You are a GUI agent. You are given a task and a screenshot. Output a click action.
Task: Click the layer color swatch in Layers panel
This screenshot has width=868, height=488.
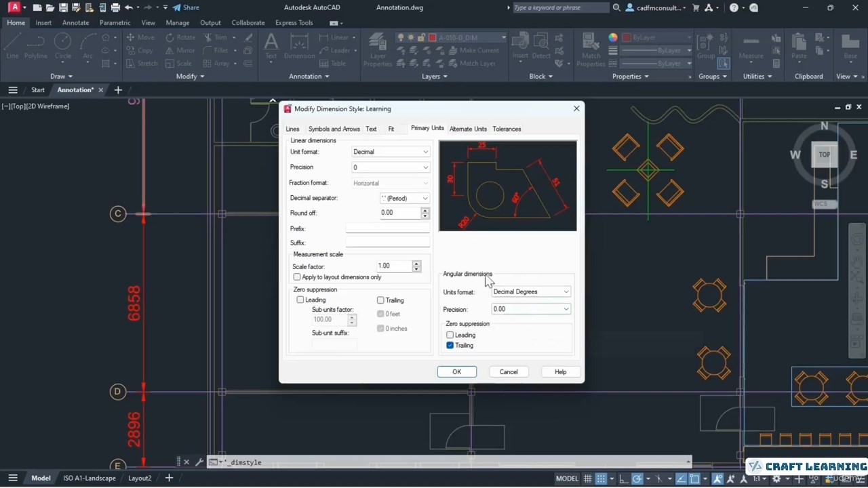pos(432,37)
